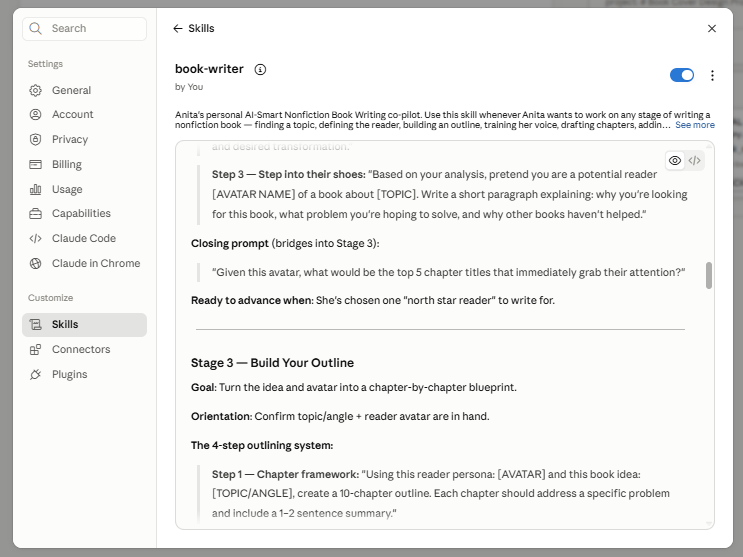Open Claude Code settings
743x557 pixels.
[84, 238]
